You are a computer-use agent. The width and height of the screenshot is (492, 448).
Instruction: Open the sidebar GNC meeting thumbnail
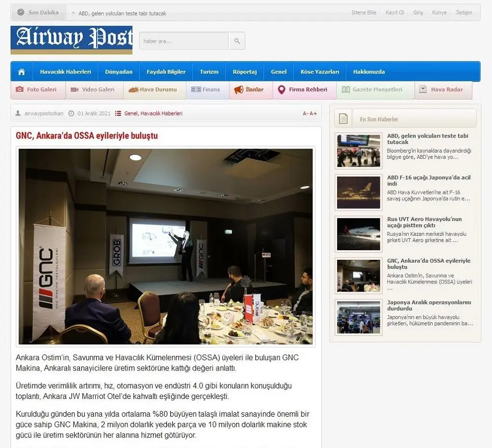click(358, 276)
